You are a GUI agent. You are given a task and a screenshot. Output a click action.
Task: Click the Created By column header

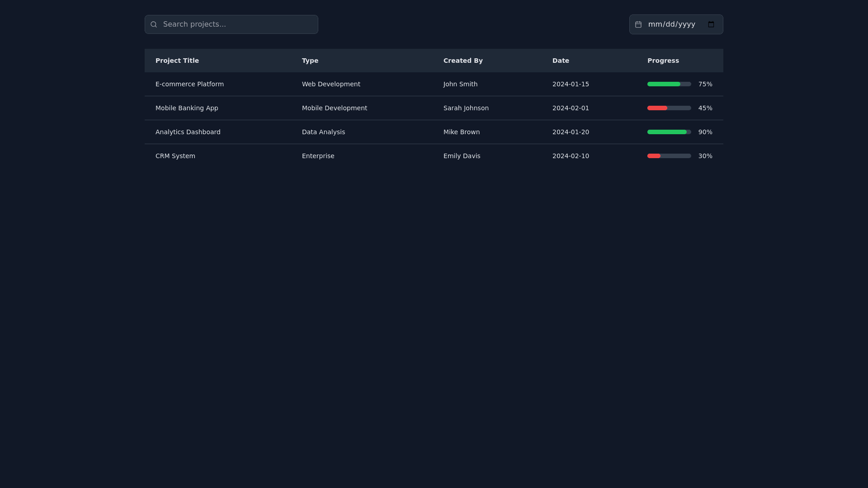[463, 61]
